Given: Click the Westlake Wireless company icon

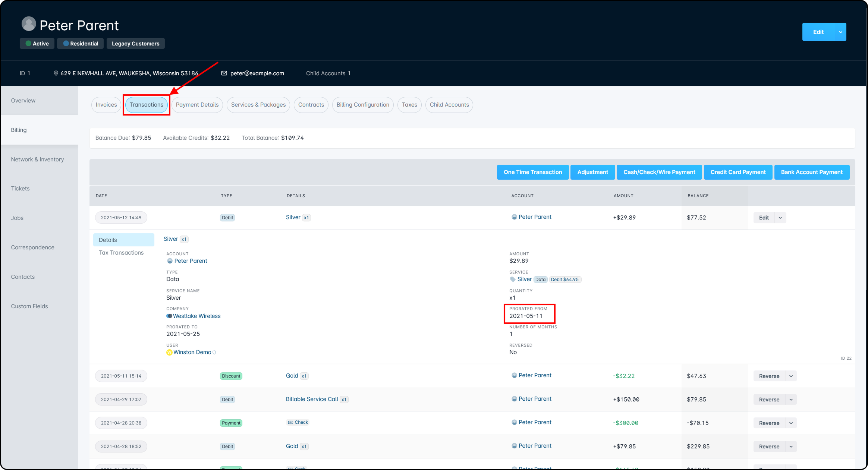Looking at the screenshot, I should (169, 316).
